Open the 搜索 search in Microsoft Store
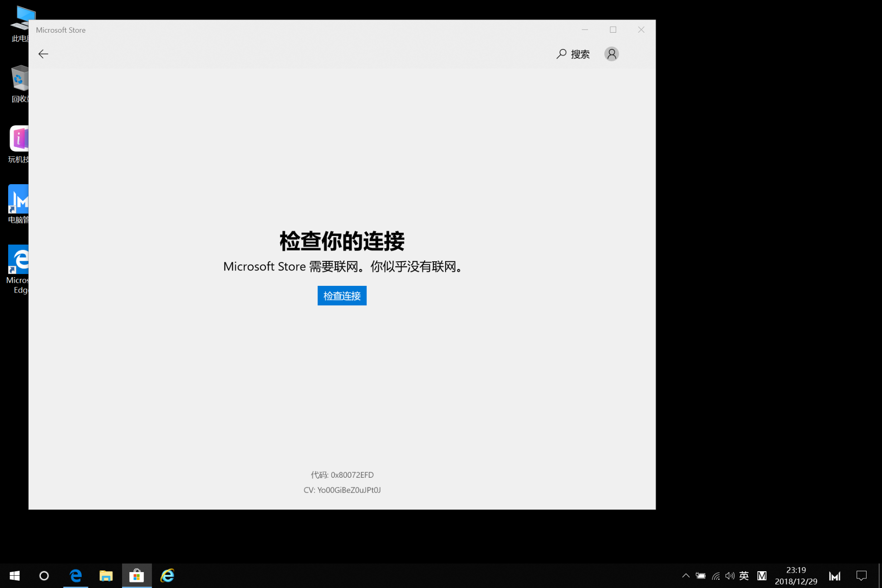The width and height of the screenshot is (882, 588). pyautogui.click(x=573, y=54)
